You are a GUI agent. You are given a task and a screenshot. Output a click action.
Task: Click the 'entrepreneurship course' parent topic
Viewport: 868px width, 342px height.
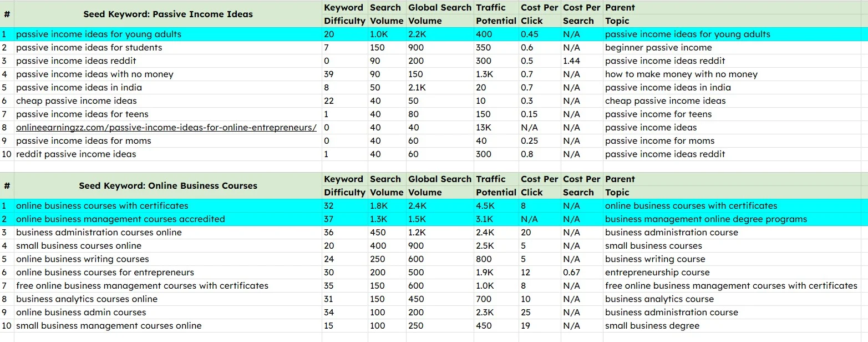coord(657,273)
